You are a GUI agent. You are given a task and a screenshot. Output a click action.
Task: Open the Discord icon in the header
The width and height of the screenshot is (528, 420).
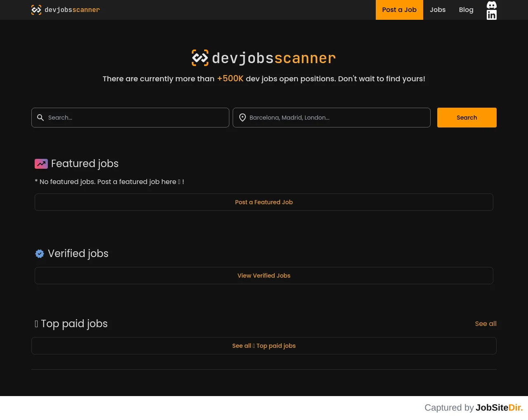click(x=491, y=5)
